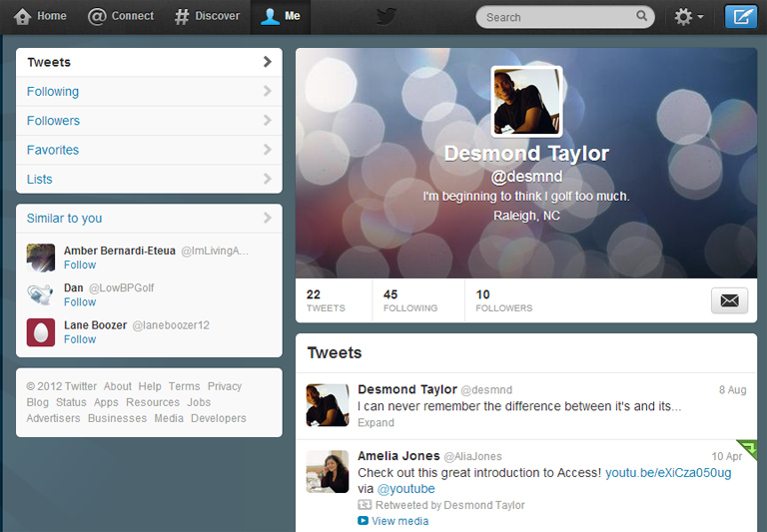Click the View media play icon

[363, 521]
